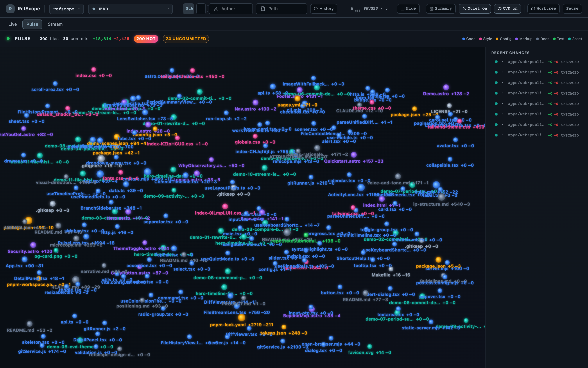Image resolution: width=588 pixels, height=368 pixels.
Task: Click the 'PAUSED' status text
Action: 371,8
